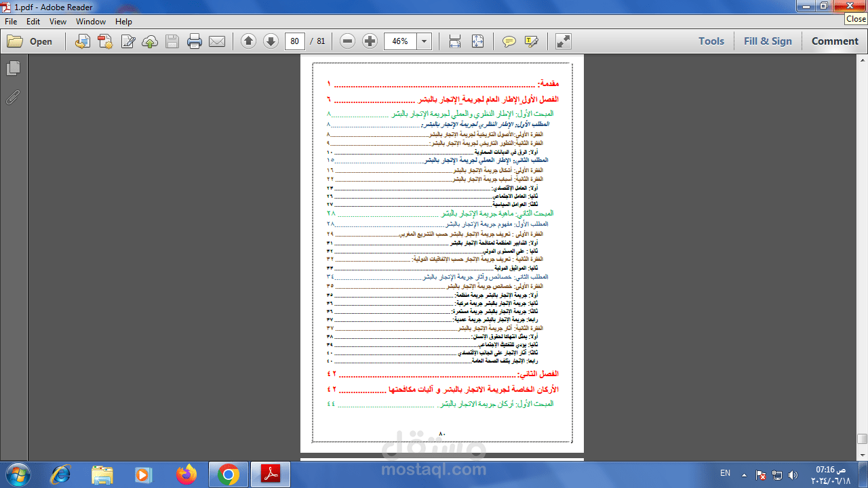The width and height of the screenshot is (868, 488).
Task: Select the highlight text tool
Action: tap(531, 41)
